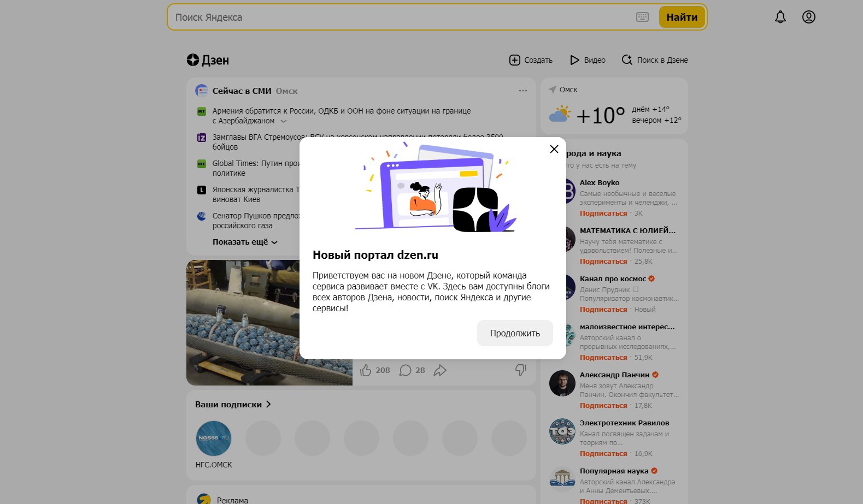Open the Сенатор Пушков headline
The image size is (863, 504).
[x=255, y=221]
